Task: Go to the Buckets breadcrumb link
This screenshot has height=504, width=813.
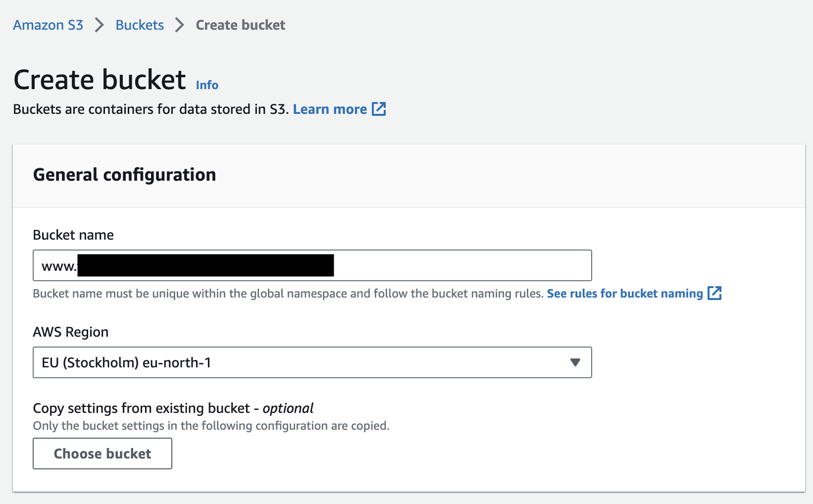Action: coord(140,25)
